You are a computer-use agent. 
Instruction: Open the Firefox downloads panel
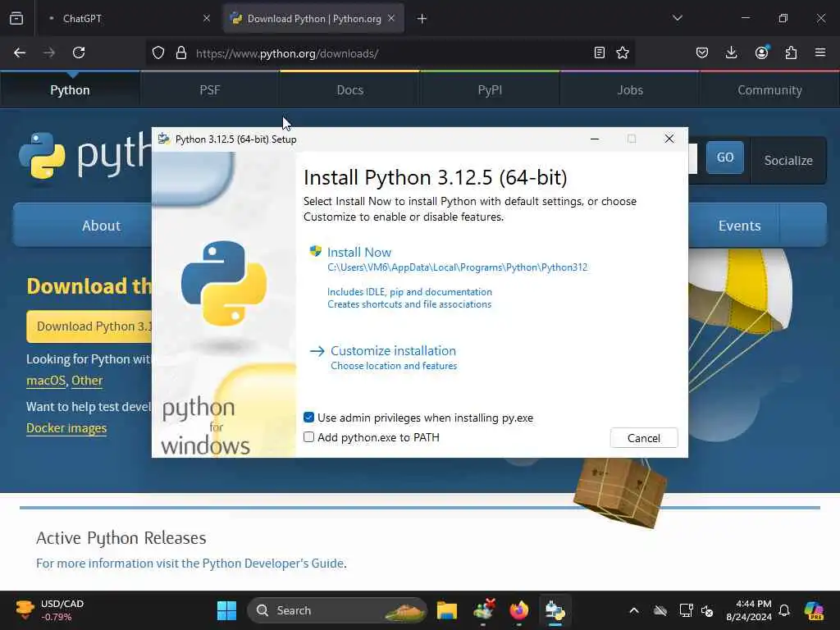[731, 52]
